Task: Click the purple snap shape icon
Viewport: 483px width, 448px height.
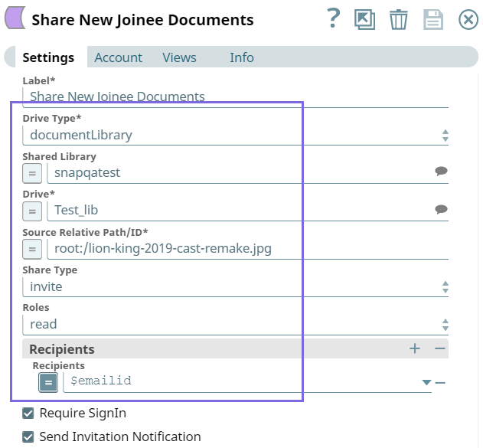Action: click(15, 18)
